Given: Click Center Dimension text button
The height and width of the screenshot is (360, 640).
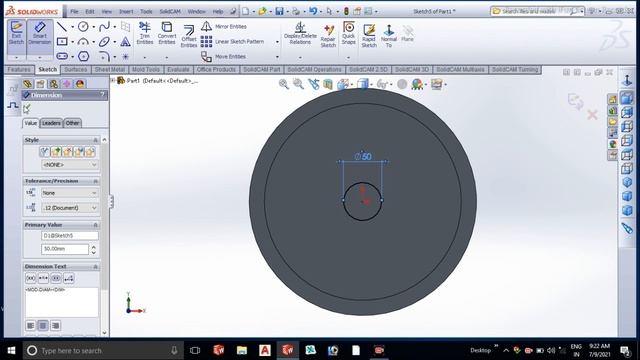Looking at the screenshot, I should click(43, 278).
